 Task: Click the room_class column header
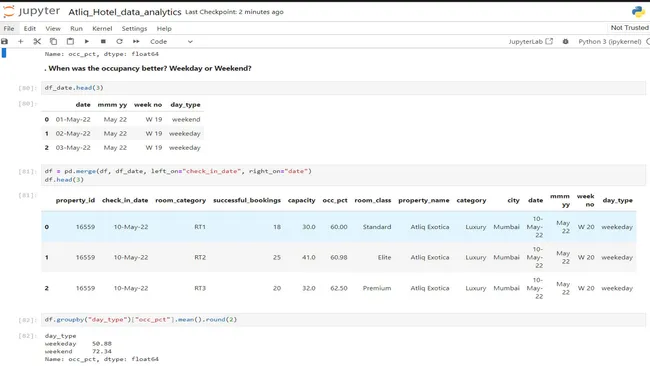point(373,200)
